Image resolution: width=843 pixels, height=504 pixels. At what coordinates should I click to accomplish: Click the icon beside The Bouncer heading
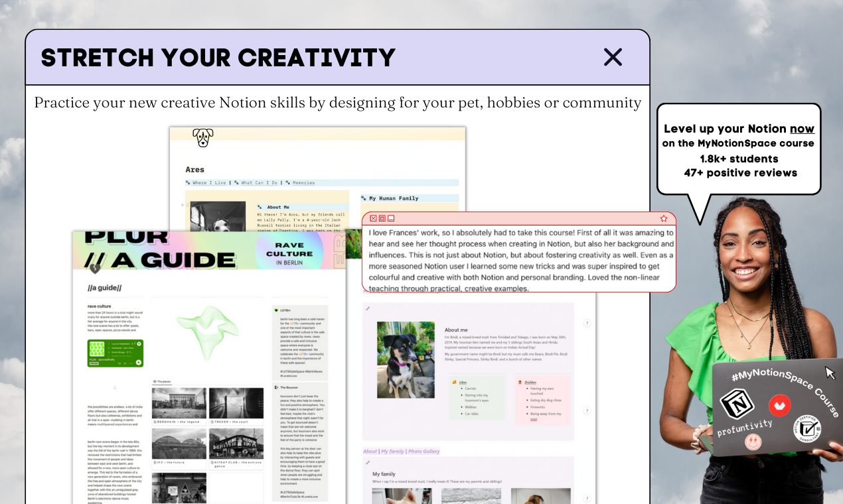pyautogui.click(x=276, y=387)
